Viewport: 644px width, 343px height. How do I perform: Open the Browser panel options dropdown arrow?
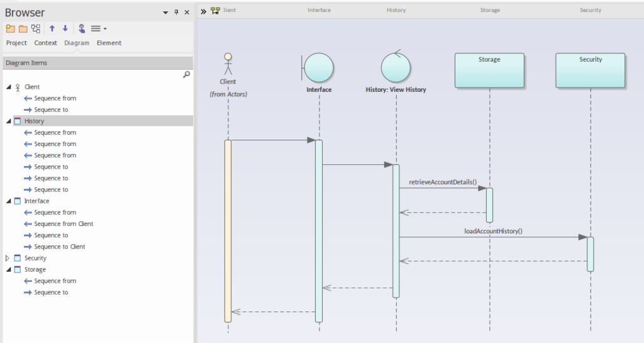coord(165,13)
